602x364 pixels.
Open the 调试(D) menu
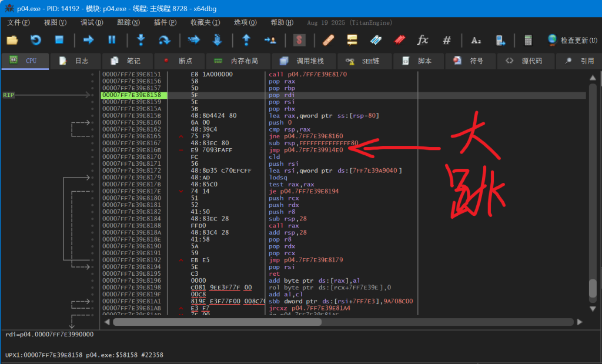pyautogui.click(x=92, y=22)
